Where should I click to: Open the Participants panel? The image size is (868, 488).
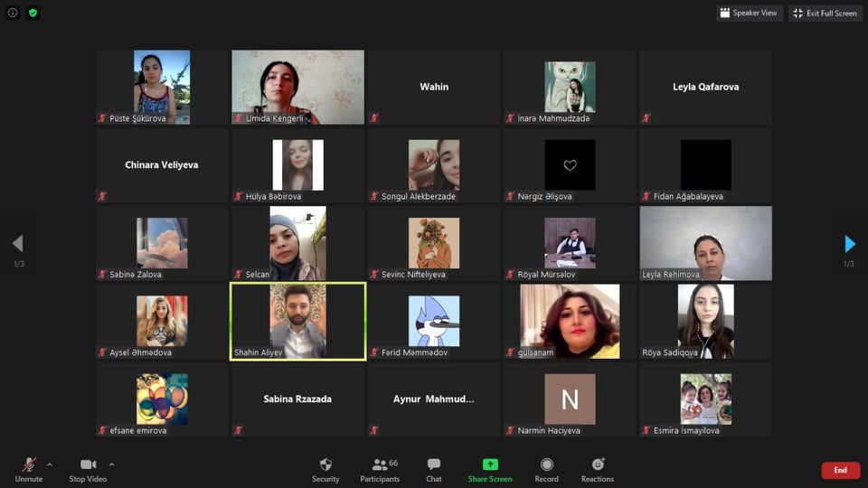click(380, 465)
